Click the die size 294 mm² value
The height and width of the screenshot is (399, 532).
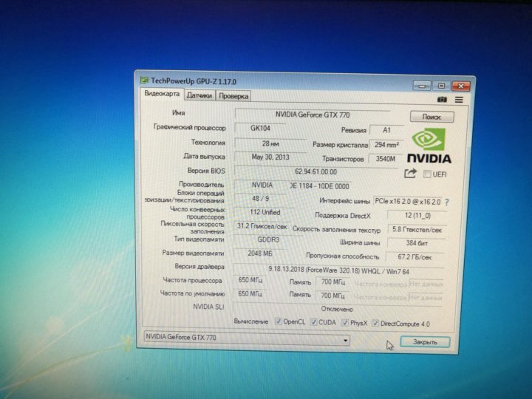386,145
